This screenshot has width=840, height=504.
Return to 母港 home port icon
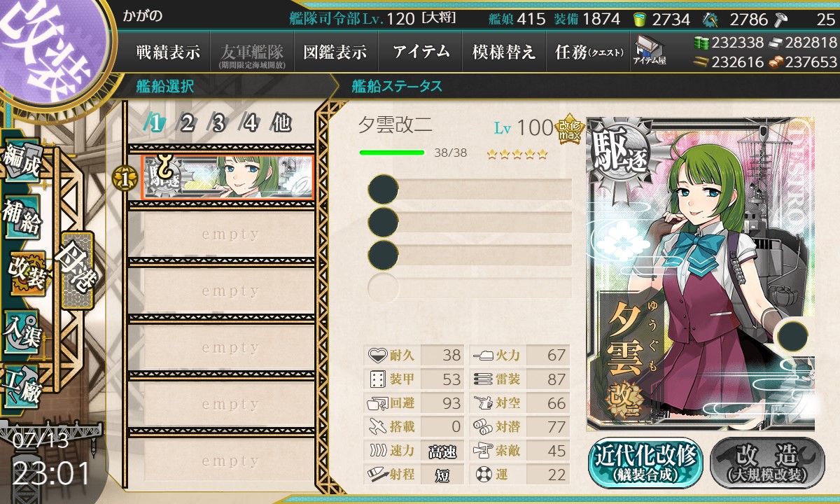pos(76,270)
